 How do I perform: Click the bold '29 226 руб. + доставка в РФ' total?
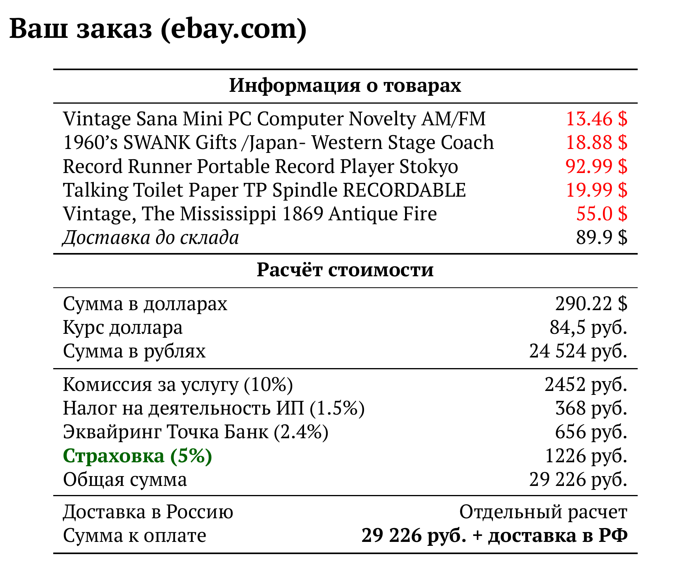point(495,536)
